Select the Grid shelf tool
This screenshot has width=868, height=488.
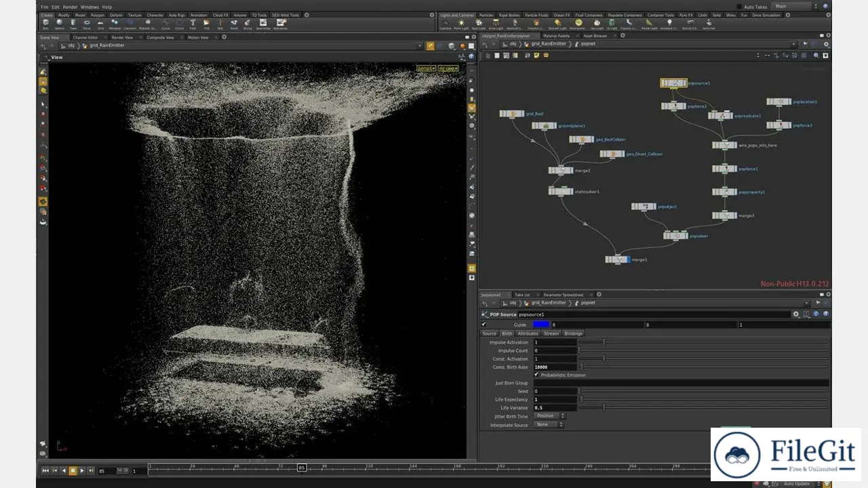tap(100, 24)
